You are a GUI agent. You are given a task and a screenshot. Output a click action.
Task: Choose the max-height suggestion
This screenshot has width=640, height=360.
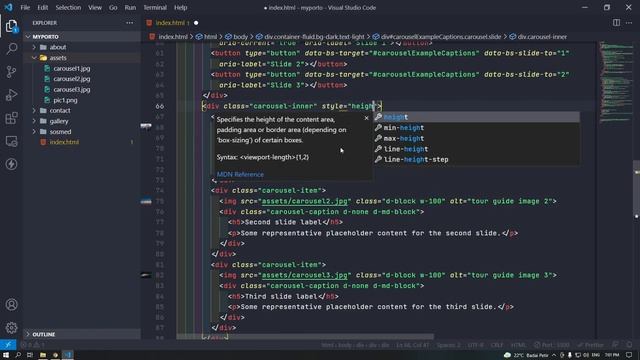[x=477, y=138]
